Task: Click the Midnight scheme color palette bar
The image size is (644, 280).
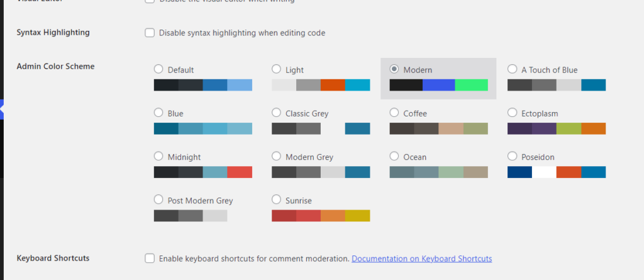Action: click(x=203, y=172)
